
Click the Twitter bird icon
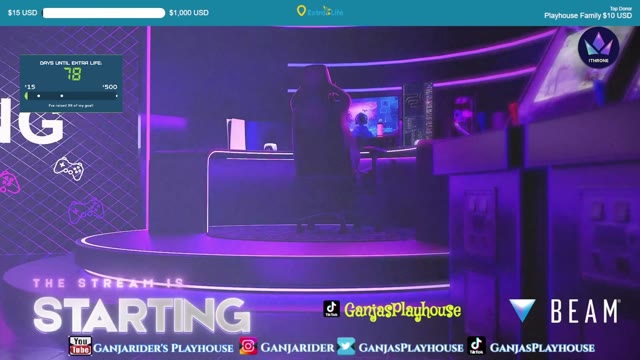[x=346, y=346]
